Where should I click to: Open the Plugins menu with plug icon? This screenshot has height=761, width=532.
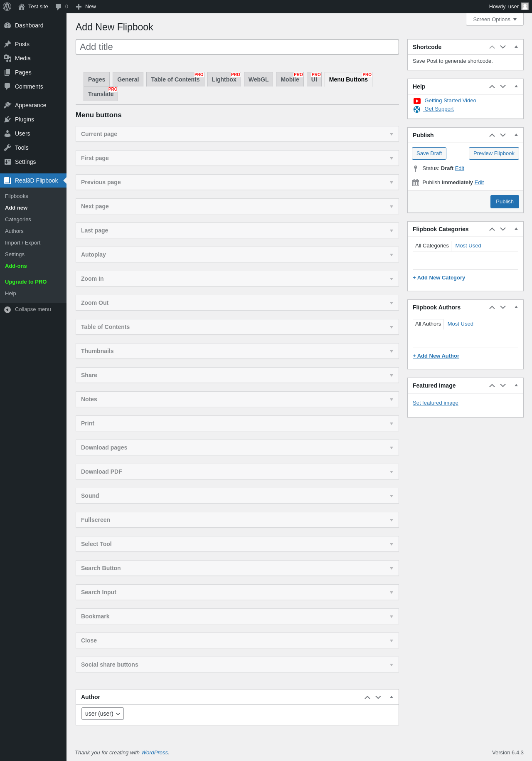[x=33, y=119]
